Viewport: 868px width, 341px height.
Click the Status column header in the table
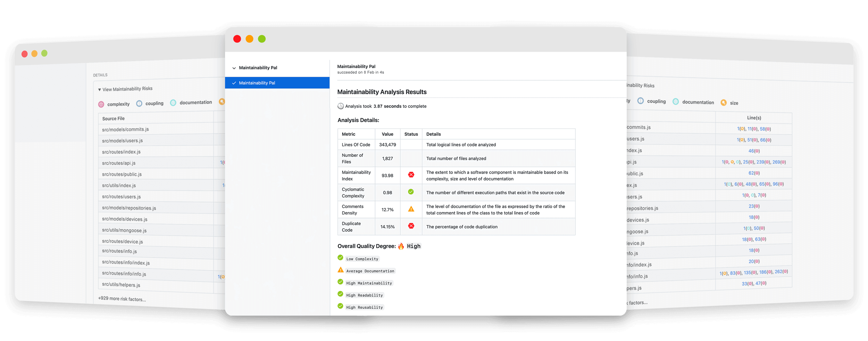[411, 134]
